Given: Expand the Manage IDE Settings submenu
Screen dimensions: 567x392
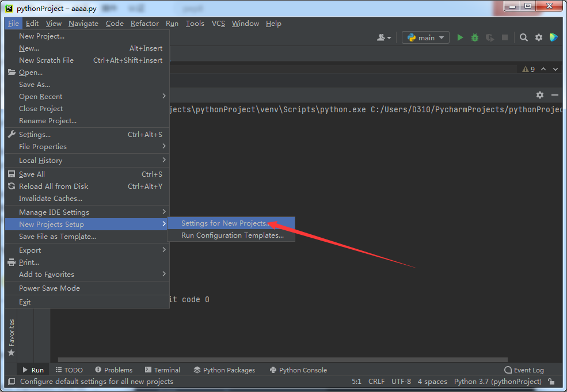Looking at the screenshot, I should (x=87, y=212).
